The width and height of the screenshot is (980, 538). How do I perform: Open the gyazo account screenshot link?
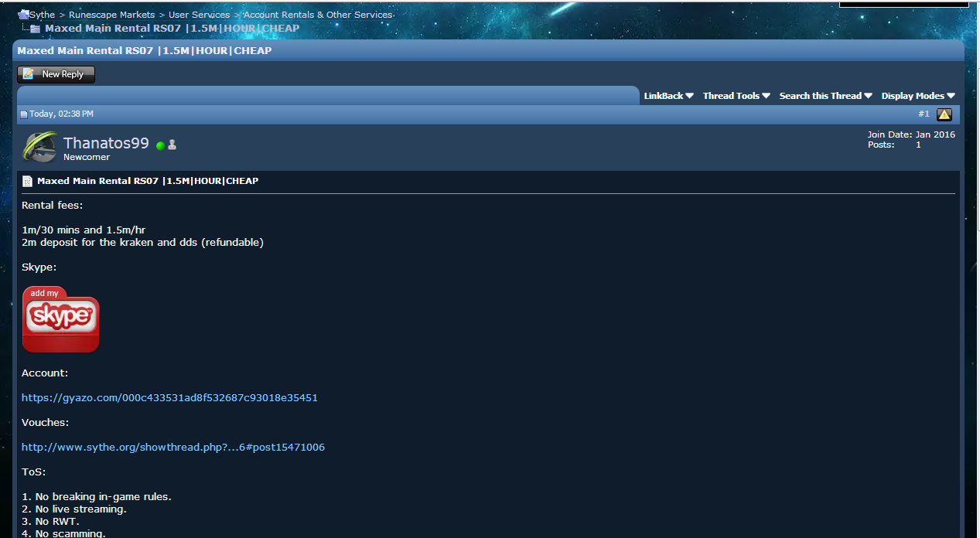coord(169,398)
